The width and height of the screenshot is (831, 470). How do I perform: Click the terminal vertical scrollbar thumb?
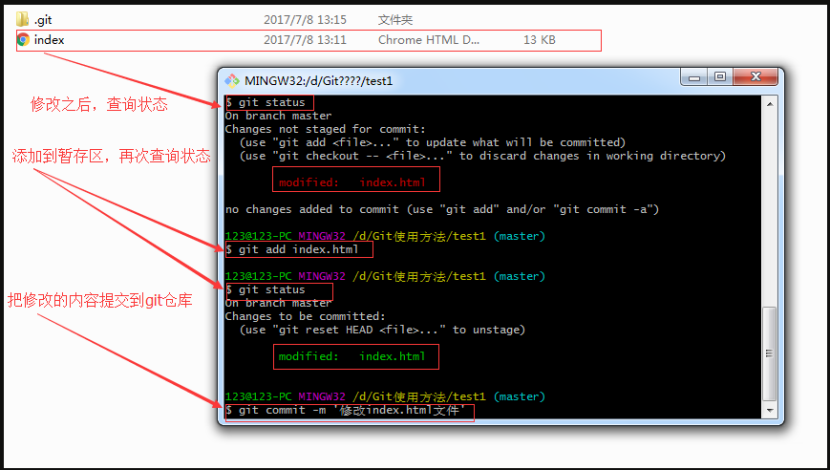(770, 353)
